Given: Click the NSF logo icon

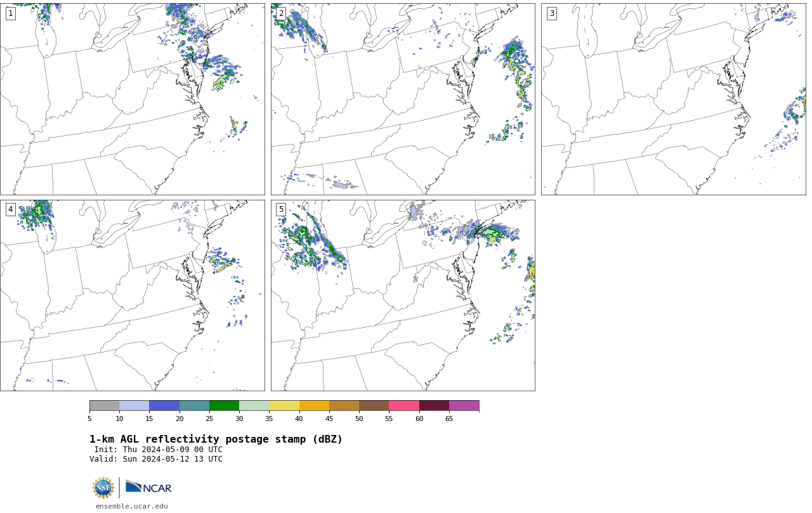Looking at the screenshot, I should [103, 488].
